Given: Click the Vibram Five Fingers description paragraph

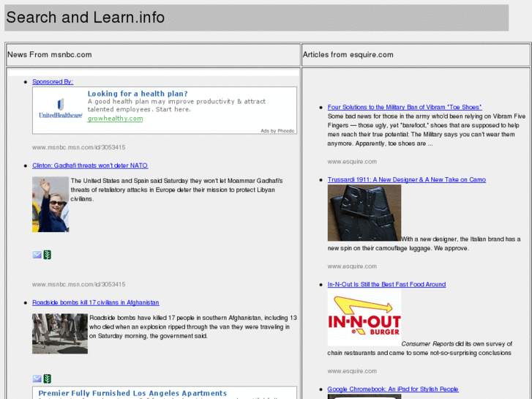Looking at the screenshot, I should coord(426,130).
